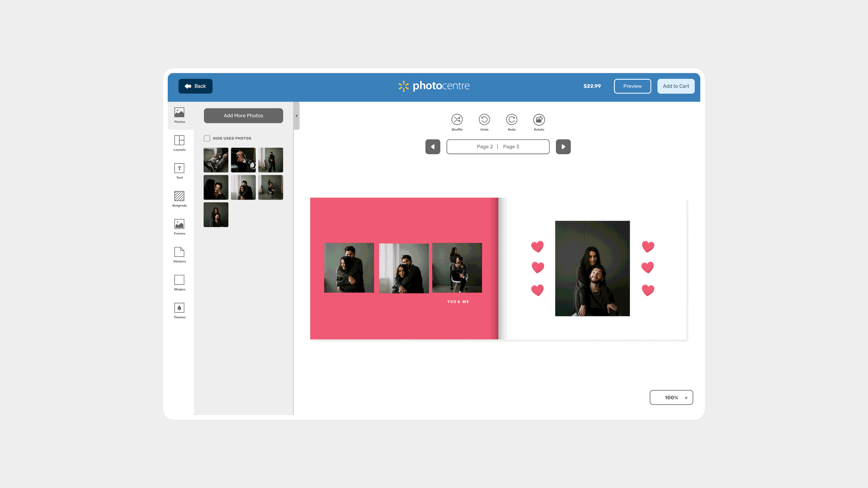Click the Redo icon
Screen dimensions: 868x488
pos(511,120)
